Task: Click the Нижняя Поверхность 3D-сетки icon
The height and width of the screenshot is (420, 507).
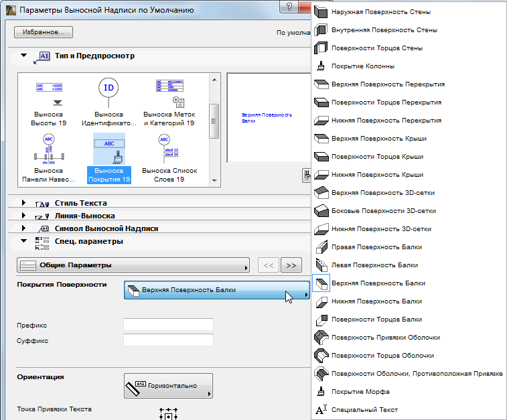Action: (321, 229)
